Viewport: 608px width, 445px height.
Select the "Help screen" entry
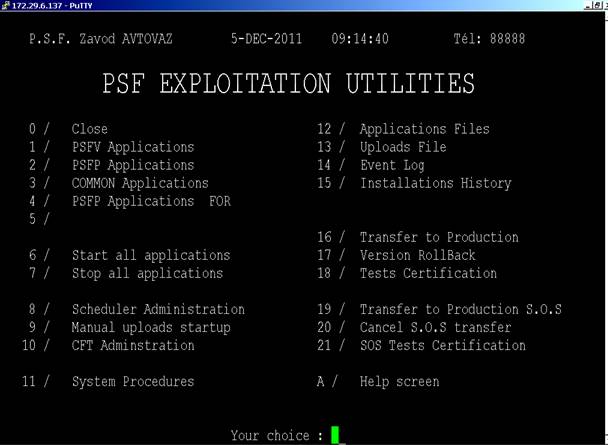[400, 382]
